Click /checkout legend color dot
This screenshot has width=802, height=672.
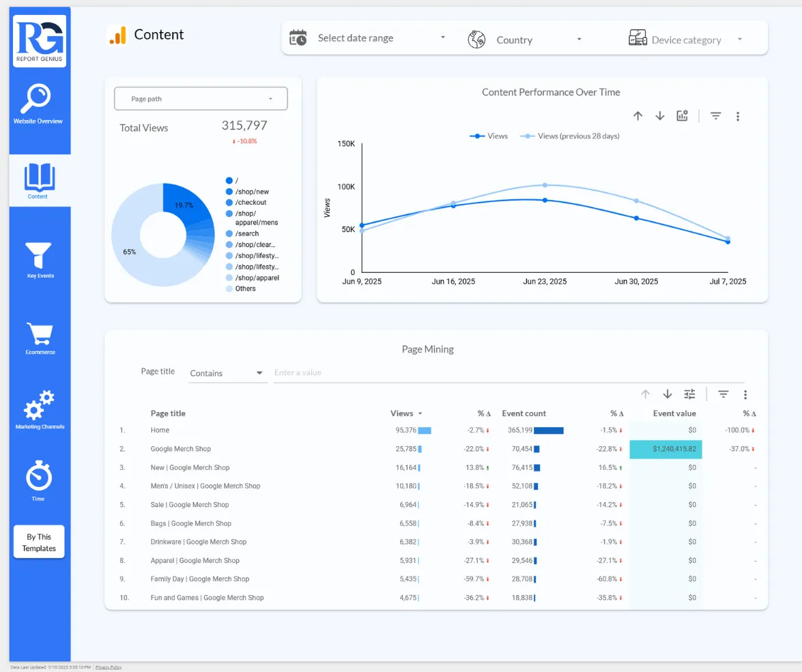pos(229,202)
